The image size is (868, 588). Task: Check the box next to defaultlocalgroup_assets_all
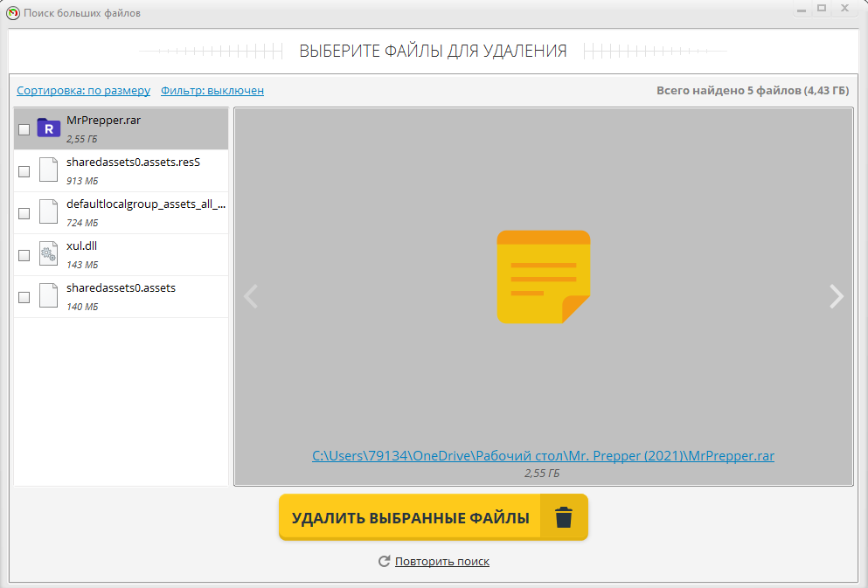pyautogui.click(x=24, y=213)
